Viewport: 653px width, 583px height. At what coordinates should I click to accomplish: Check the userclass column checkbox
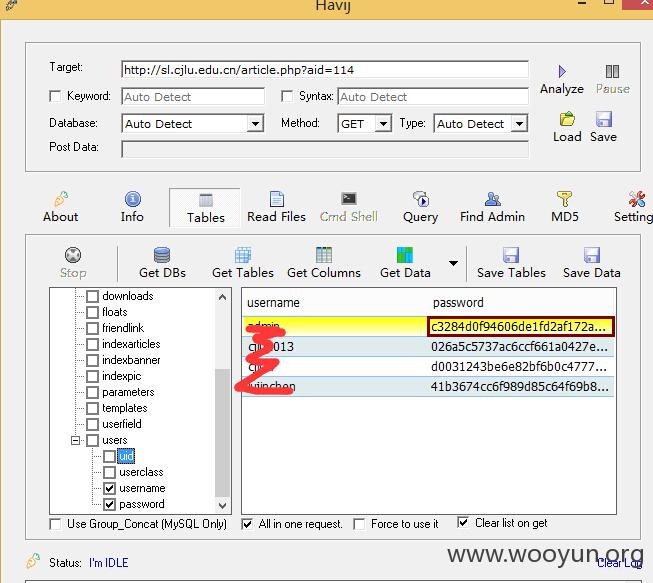[110, 472]
